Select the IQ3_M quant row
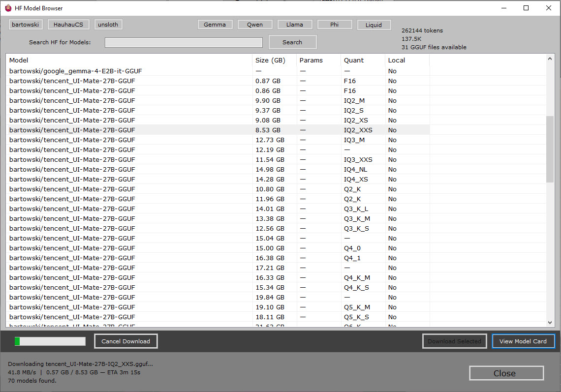Screen dimensions: 561x392 218,140
